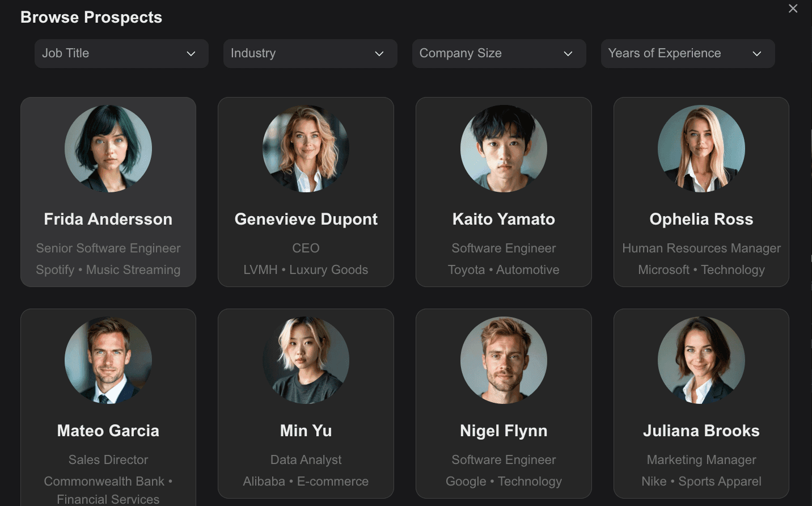
Task: Click Frida Andersson's profile photo
Action: pos(108,148)
